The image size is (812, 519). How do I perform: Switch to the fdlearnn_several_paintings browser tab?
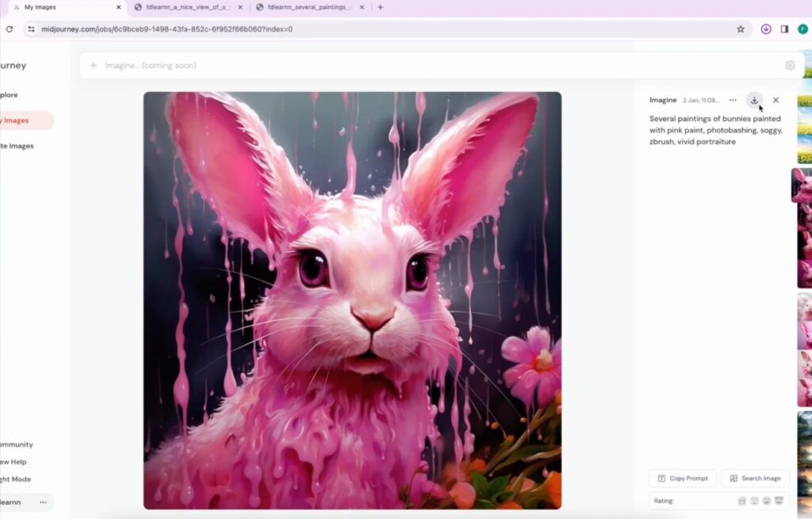pyautogui.click(x=310, y=7)
